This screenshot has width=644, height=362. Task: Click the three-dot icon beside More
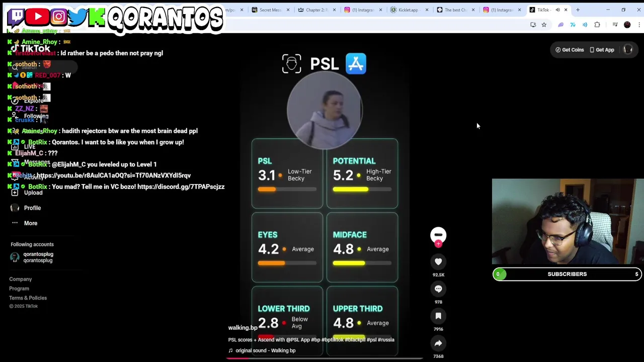click(x=15, y=223)
